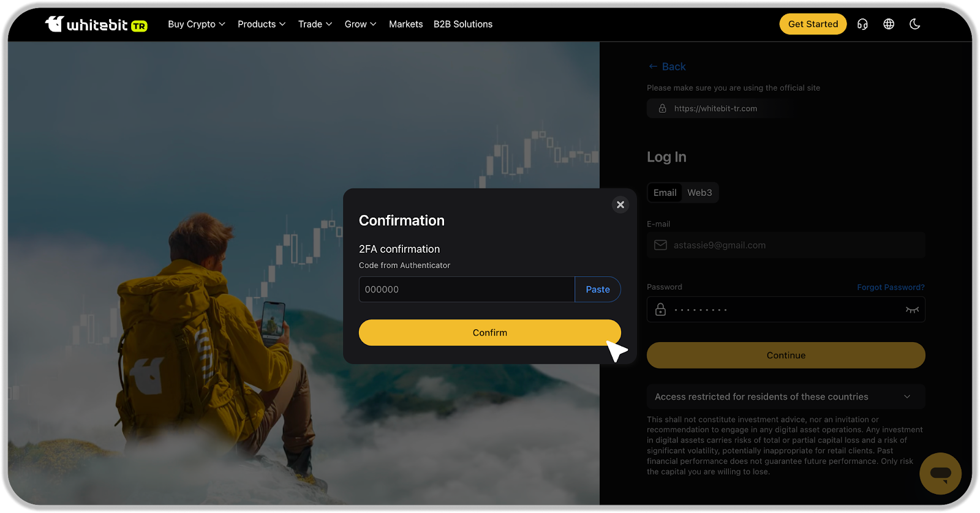Open the chat bubble widget
The height and width of the screenshot is (513, 980).
coord(940,473)
